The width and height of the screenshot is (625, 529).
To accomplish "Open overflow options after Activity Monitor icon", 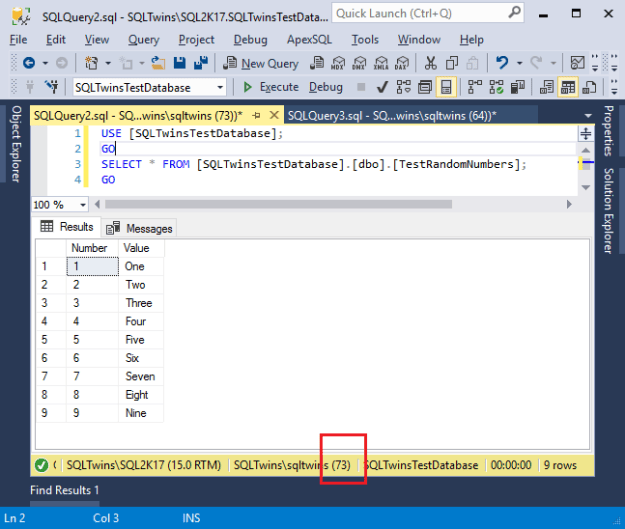I will pos(595,63).
